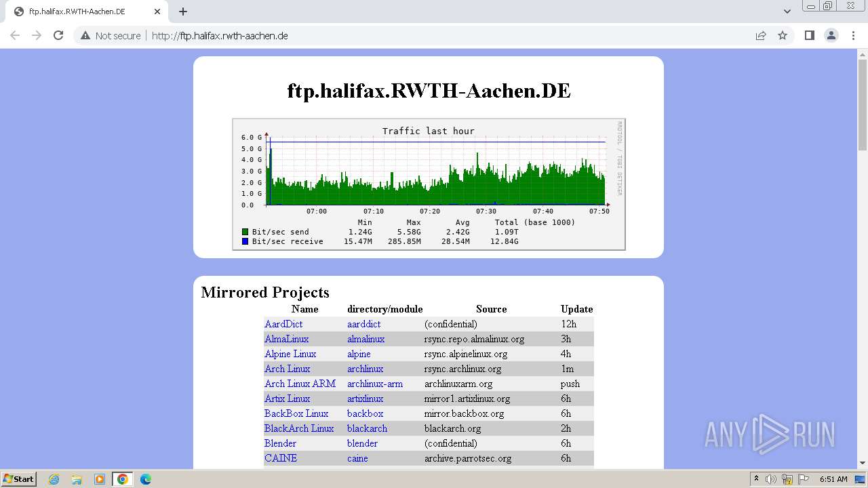The height and width of the screenshot is (488, 868).
Task: Go forward to the next page
Action: 37,35
